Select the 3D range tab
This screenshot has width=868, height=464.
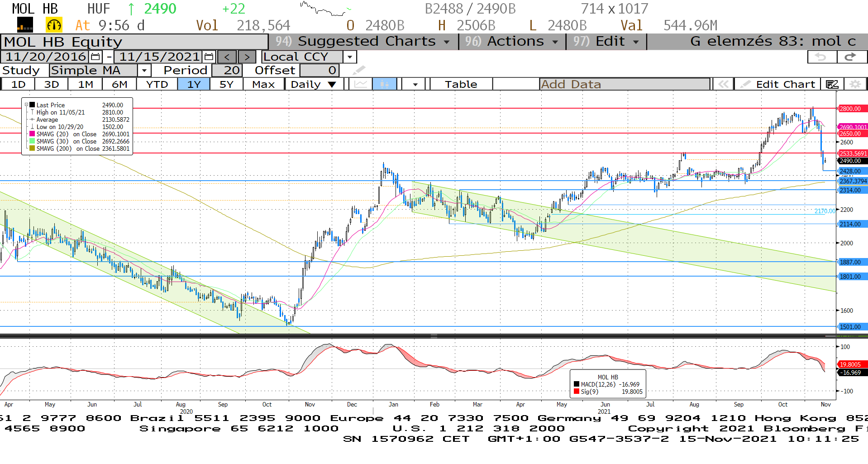(x=51, y=84)
